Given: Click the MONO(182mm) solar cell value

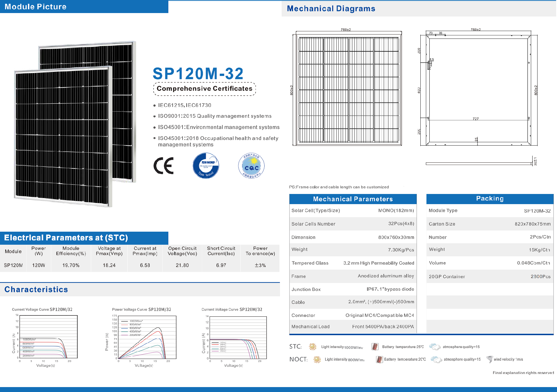Looking at the screenshot, I should point(396,210).
